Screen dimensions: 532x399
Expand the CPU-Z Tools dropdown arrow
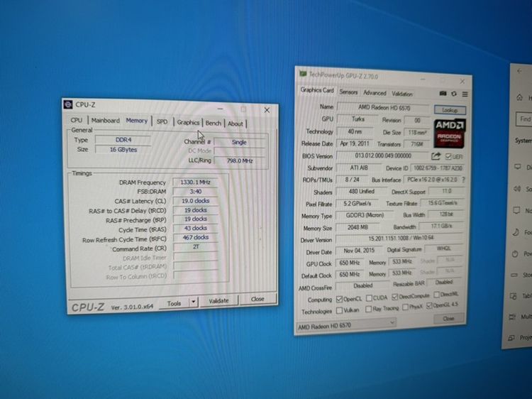click(x=194, y=302)
